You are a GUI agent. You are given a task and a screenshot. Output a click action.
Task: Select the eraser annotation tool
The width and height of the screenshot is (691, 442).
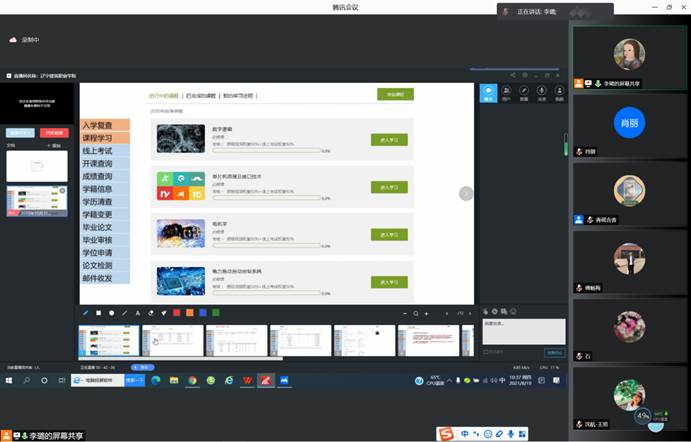[x=151, y=313]
